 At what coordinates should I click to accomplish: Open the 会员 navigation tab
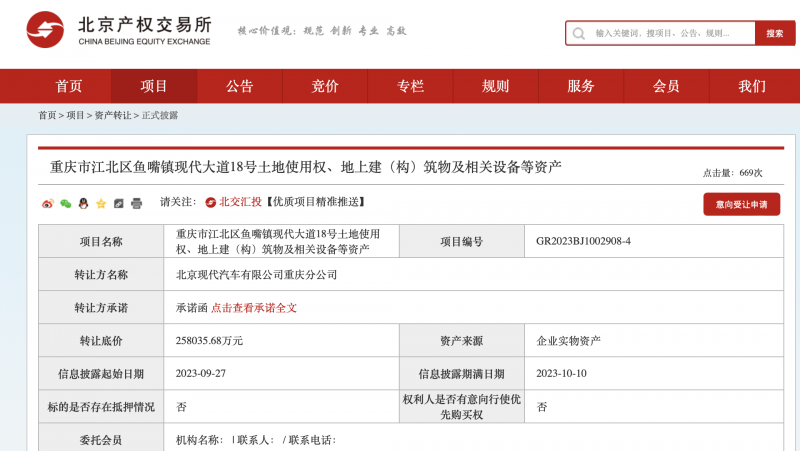[666, 86]
